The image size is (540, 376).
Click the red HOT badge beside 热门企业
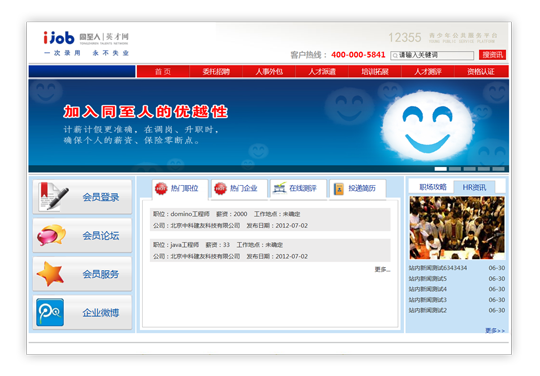[x=220, y=188]
